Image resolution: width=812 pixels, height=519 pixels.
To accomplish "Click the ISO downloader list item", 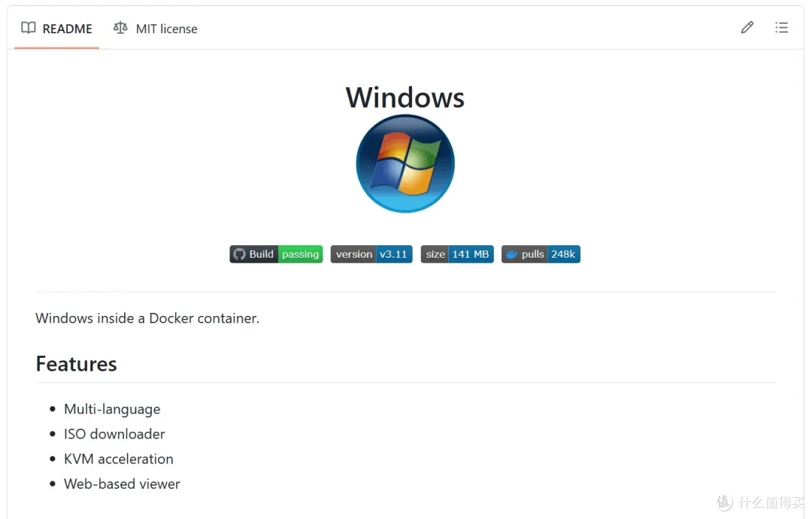I will click(114, 434).
